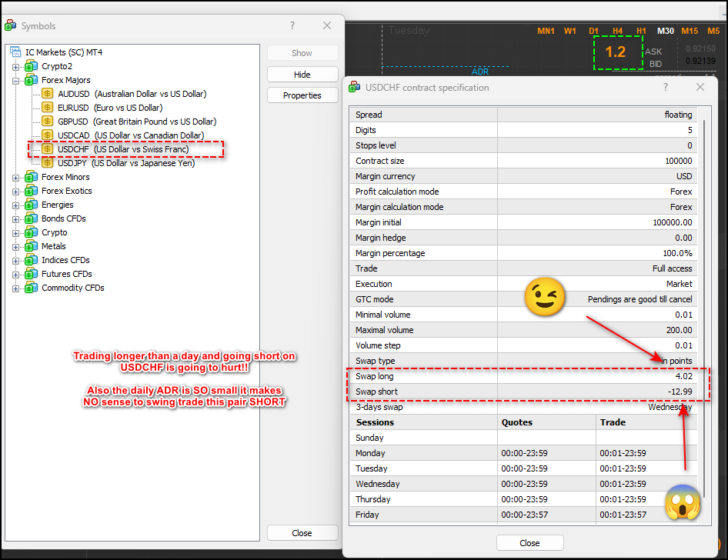Select AUDUSD (Australian Dollar vs US Dollar)
Viewport: 728px width, 560px height.
coord(132,94)
